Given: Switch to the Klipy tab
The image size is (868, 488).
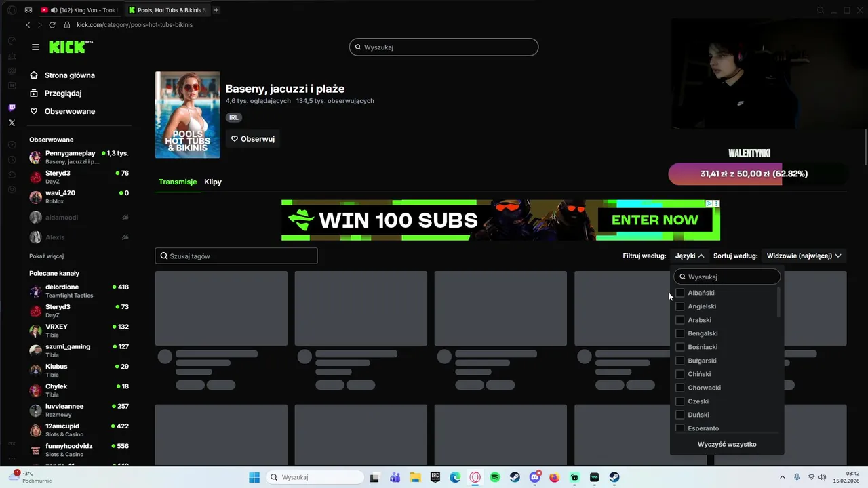Looking at the screenshot, I should pos(213,182).
